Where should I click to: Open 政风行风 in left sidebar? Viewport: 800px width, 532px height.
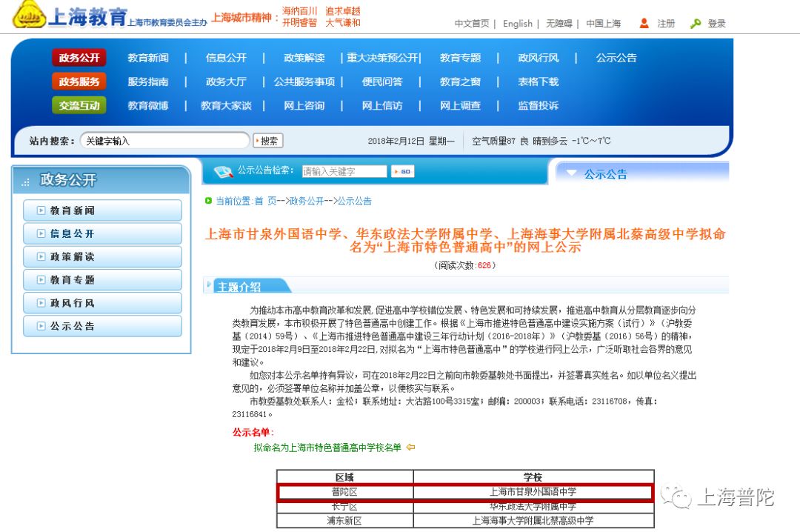click(x=102, y=303)
